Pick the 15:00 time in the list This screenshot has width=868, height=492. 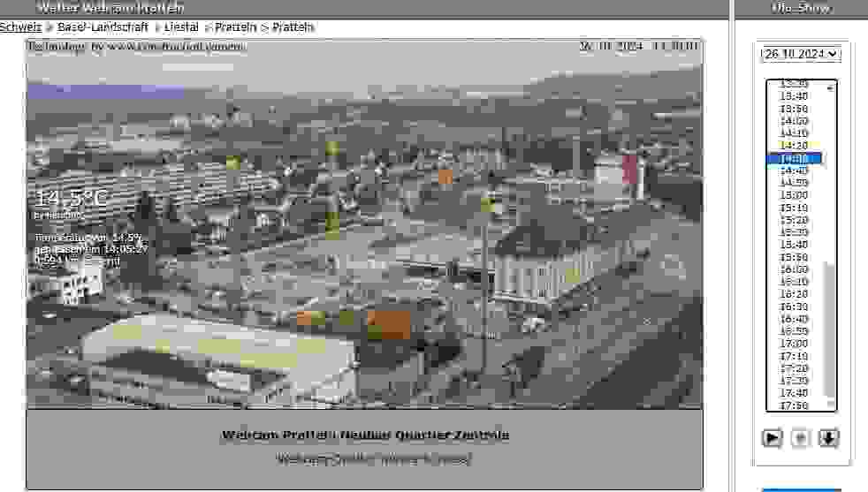pos(794,195)
